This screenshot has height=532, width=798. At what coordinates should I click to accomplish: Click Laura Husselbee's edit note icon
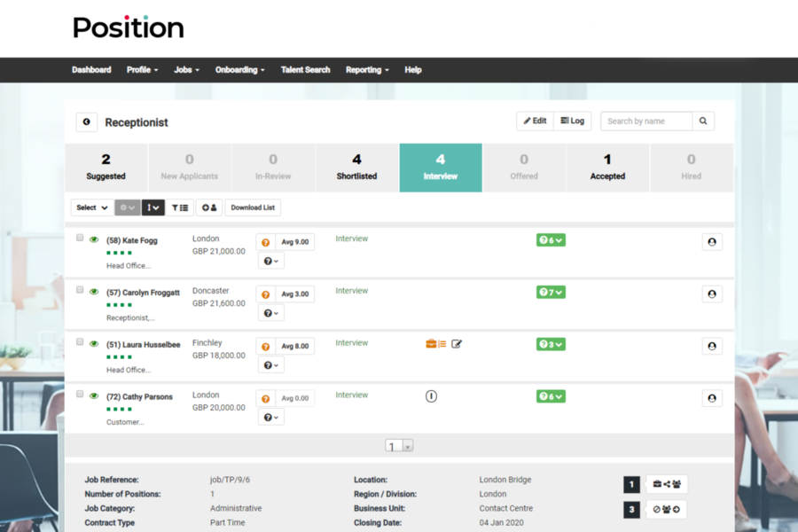[457, 344]
